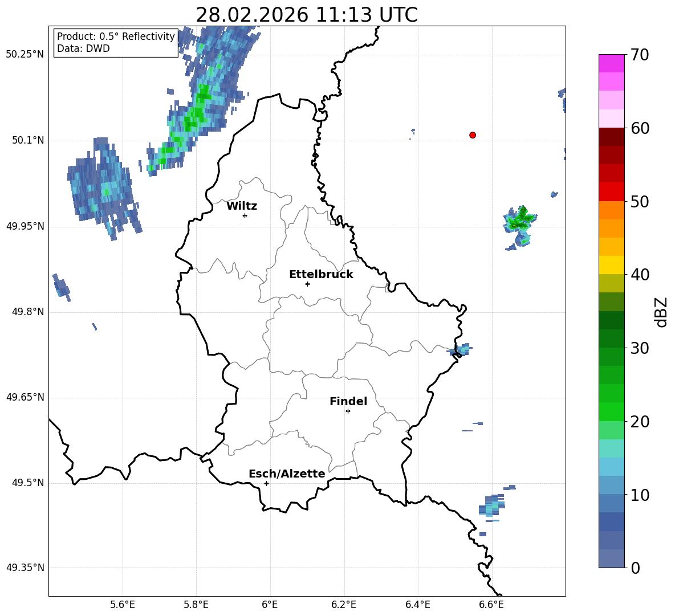Click the '5.8°E' longitude label
Image resolution: width=675 pixels, height=616 pixels.
196,605
